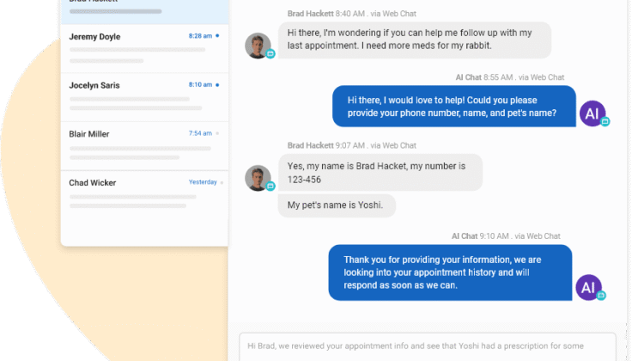Click Brad's message with number 123-456

pyautogui.click(x=380, y=173)
